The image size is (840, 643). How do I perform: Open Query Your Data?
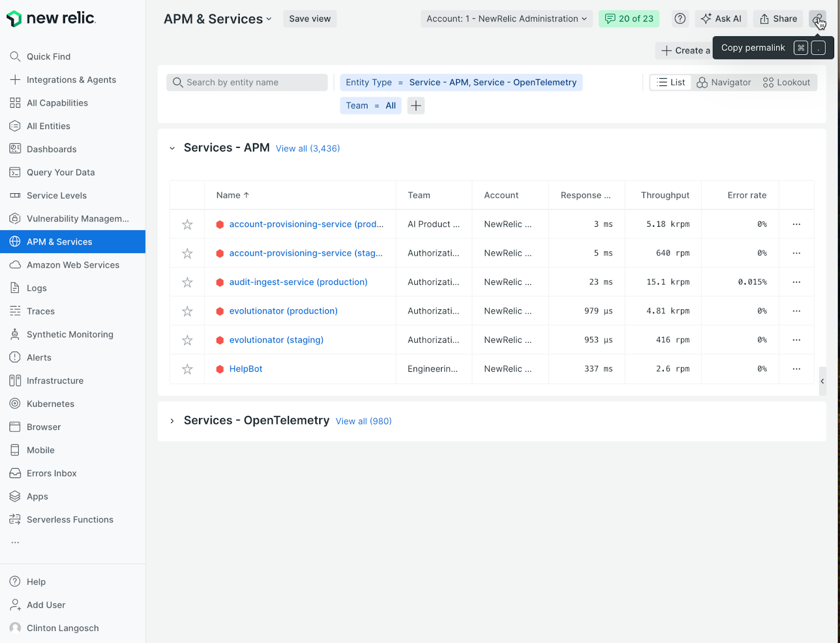pos(60,172)
